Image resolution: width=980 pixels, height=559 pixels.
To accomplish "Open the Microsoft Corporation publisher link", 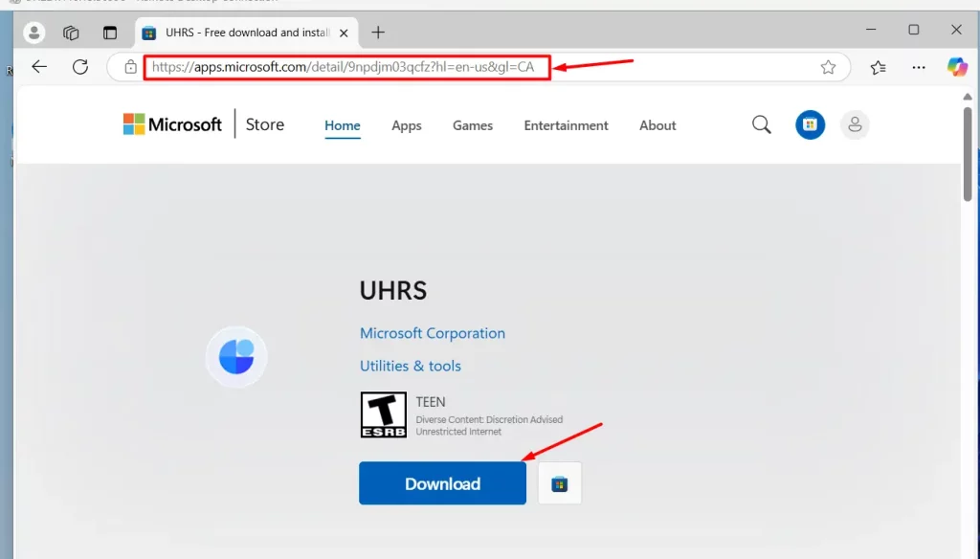I will pyautogui.click(x=433, y=333).
